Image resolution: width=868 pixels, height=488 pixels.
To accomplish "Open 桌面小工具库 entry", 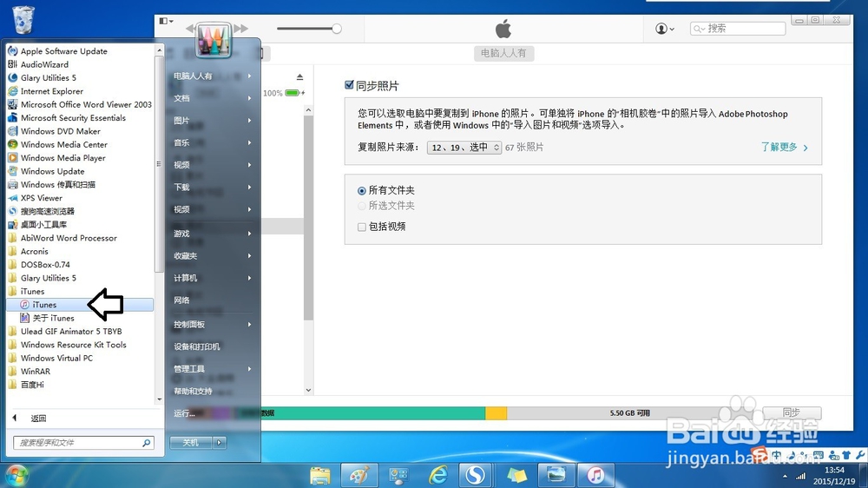I will (x=37, y=224).
